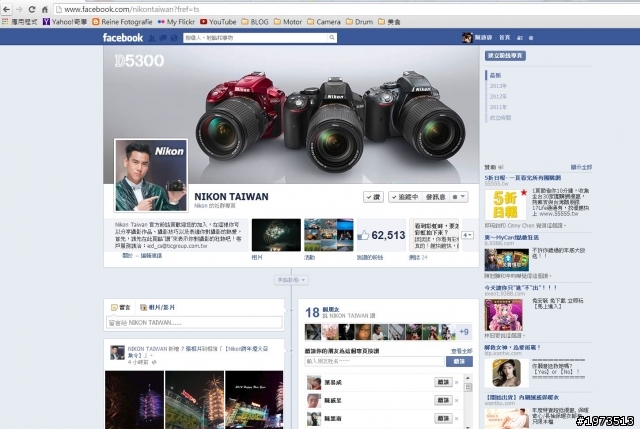
Task: Go back with the browser back arrow
Action: (x=7, y=9)
